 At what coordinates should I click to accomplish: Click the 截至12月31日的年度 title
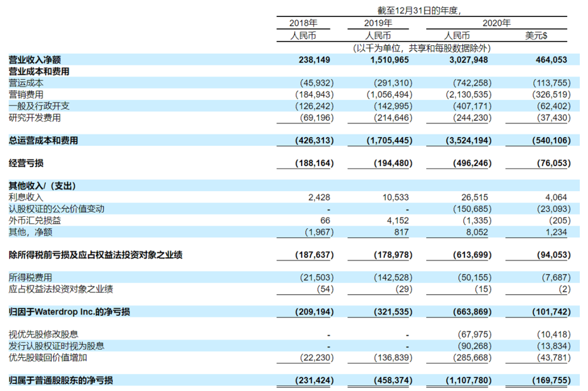click(420, 10)
